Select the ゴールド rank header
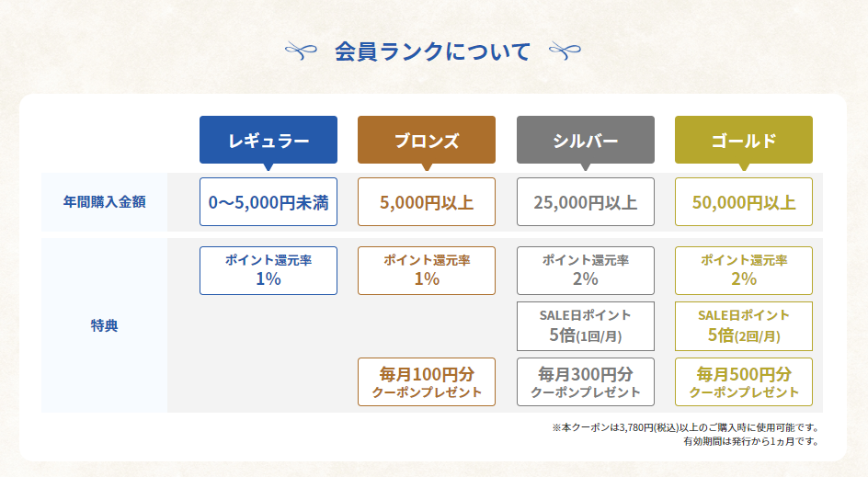 [744, 141]
